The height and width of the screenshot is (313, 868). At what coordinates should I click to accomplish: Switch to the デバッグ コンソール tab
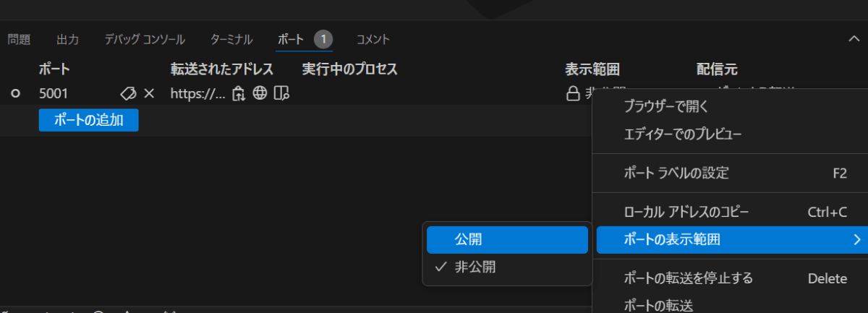click(x=145, y=39)
